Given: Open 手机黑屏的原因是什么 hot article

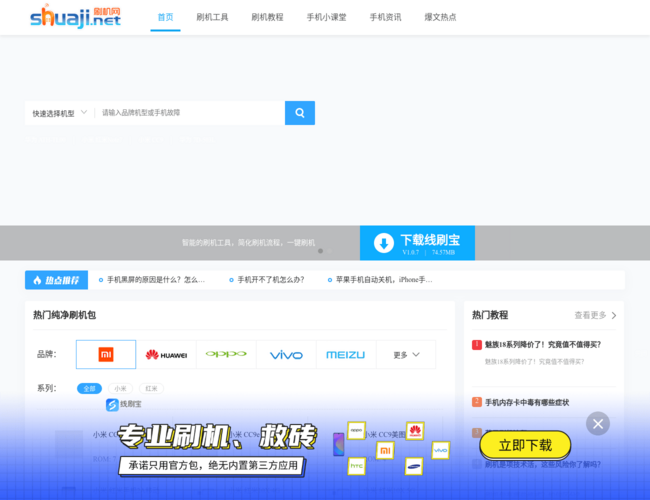Looking at the screenshot, I should click(x=156, y=280).
